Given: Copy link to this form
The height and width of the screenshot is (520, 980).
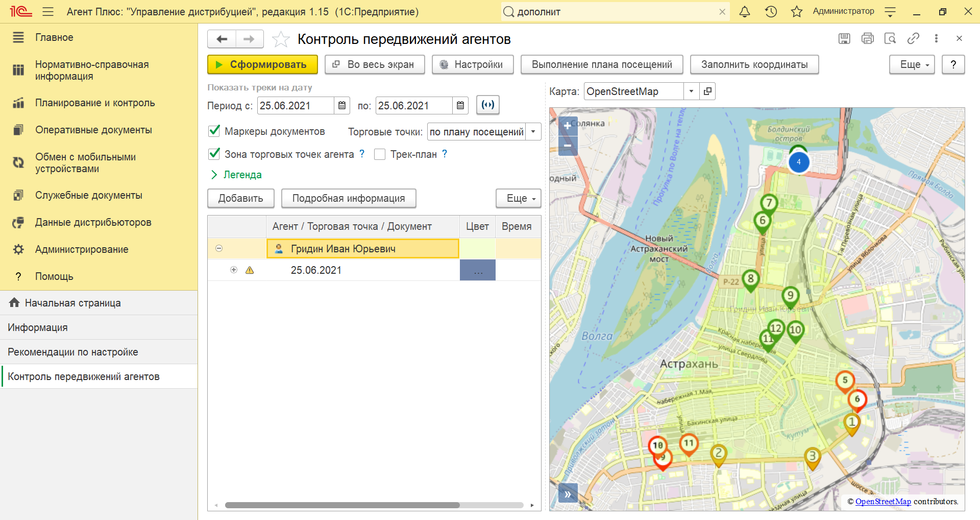Looking at the screenshot, I should tap(913, 38).
